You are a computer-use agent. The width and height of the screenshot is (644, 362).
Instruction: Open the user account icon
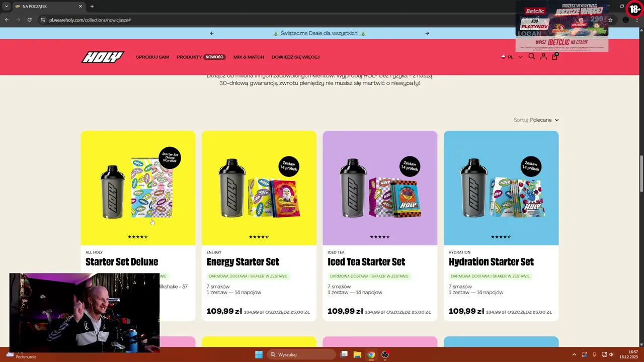coord(543,57)
